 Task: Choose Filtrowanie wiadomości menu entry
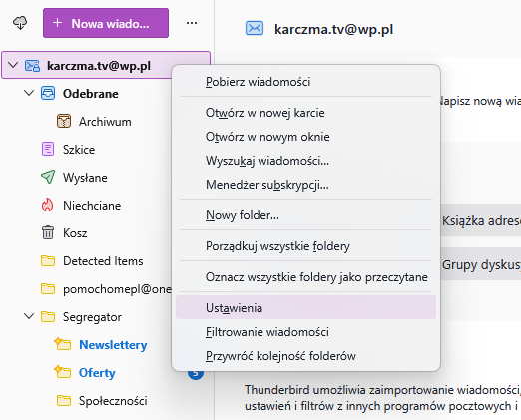tap(305, 332)
